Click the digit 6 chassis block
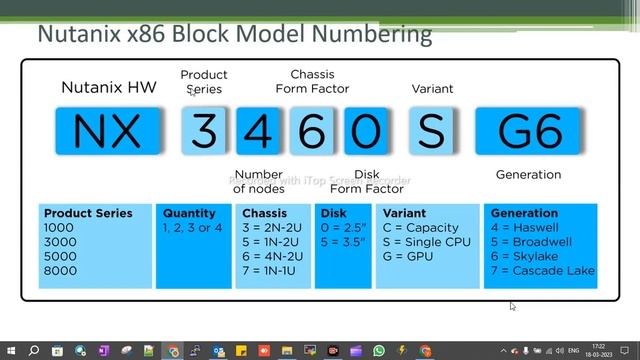Image resolution: width=640 pixels, height=360 pixels. [312, 131]
